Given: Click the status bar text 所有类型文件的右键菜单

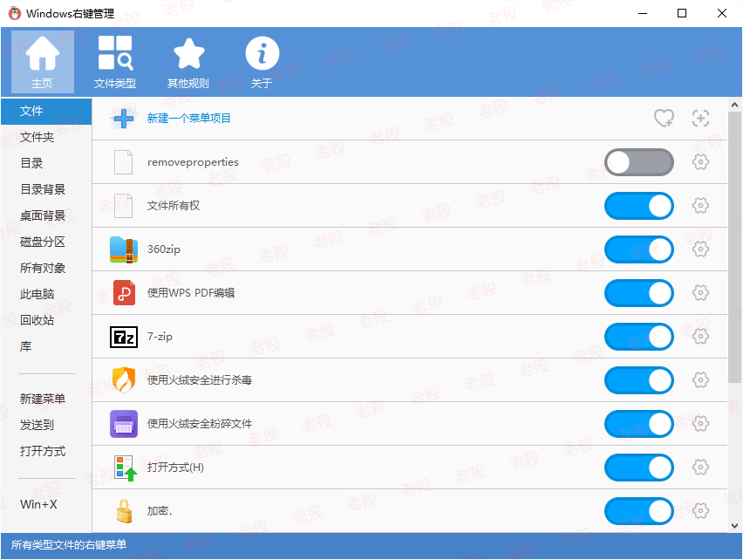Looking at the screenshot, I should 69,545.
